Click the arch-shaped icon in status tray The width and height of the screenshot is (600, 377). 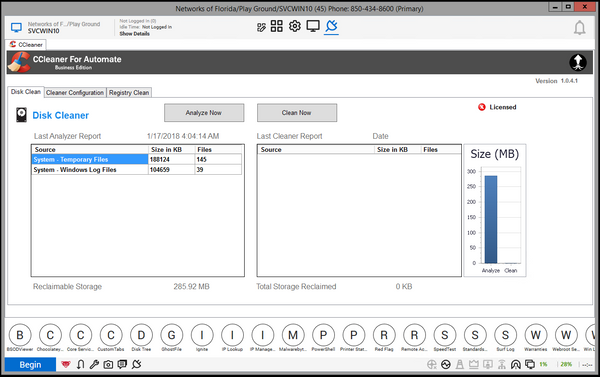[516, 364]
